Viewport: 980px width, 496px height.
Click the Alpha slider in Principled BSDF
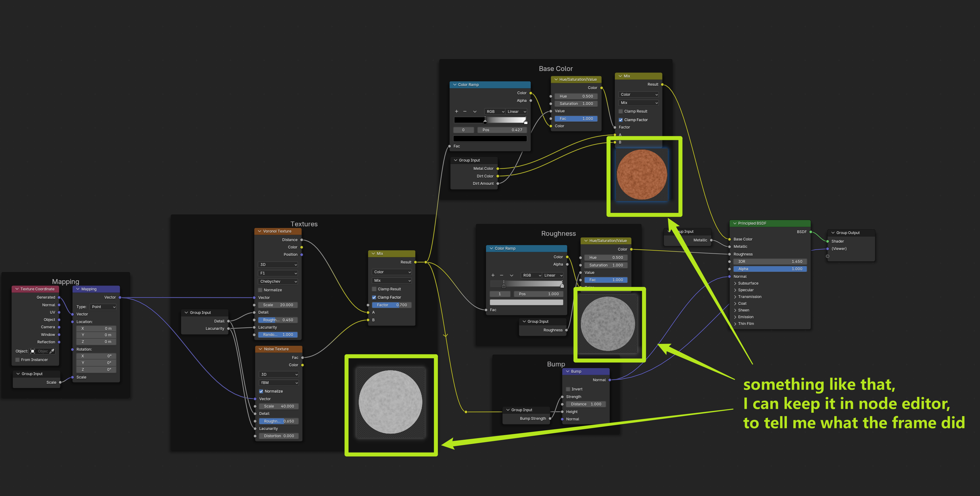tap(770, 269)
